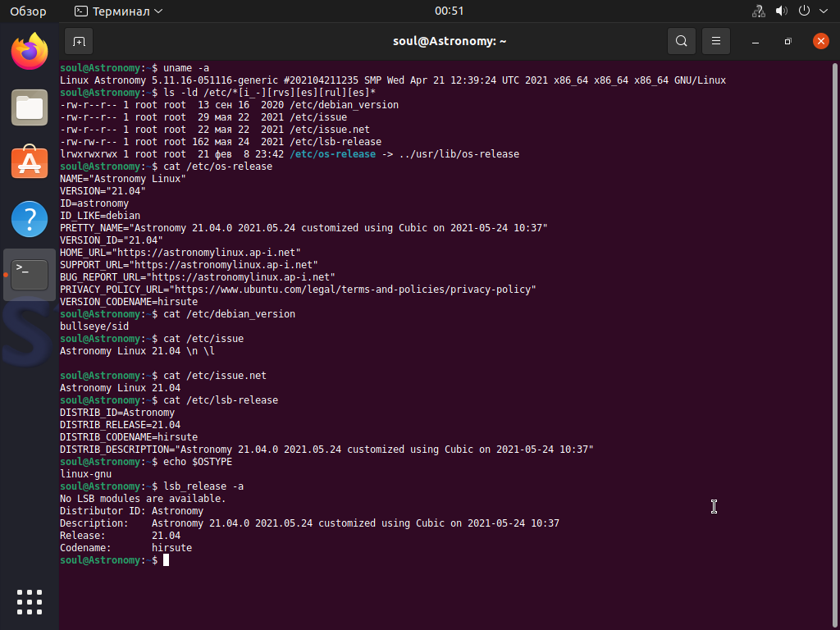Open the Обзор activities overview
This screenshot has width=840, height=630.
click(29, 11)
